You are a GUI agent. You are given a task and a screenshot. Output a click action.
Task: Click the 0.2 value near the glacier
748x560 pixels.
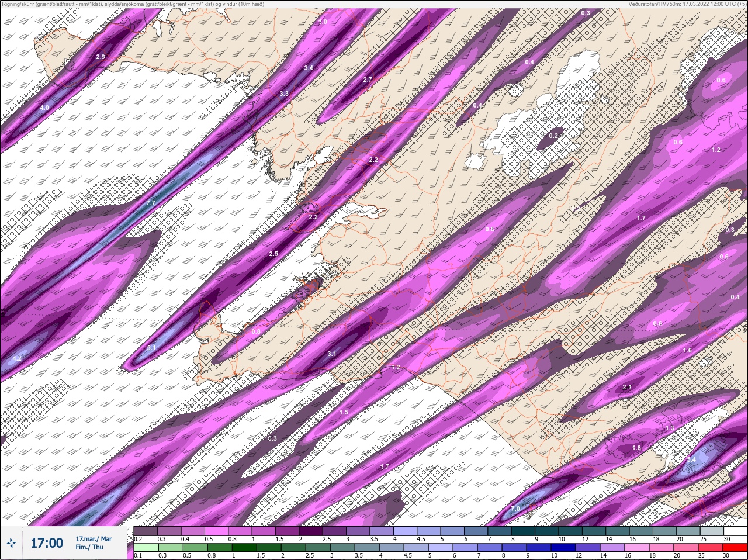click(x=553, y=136)
